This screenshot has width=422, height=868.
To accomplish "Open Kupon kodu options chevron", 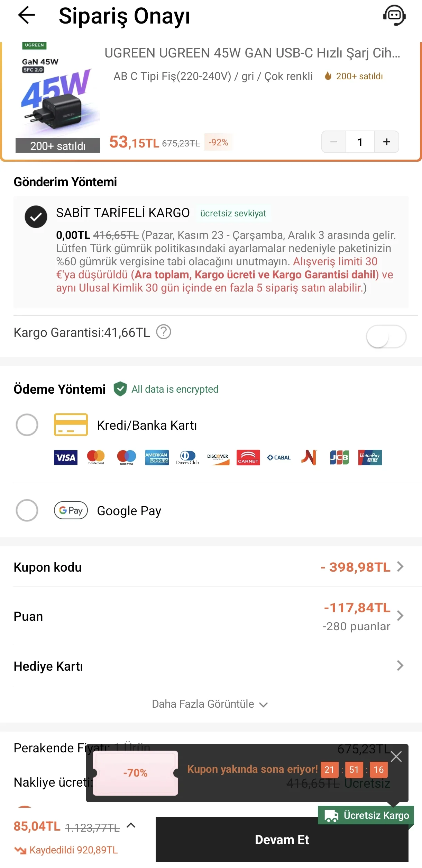I will point(400,566).
